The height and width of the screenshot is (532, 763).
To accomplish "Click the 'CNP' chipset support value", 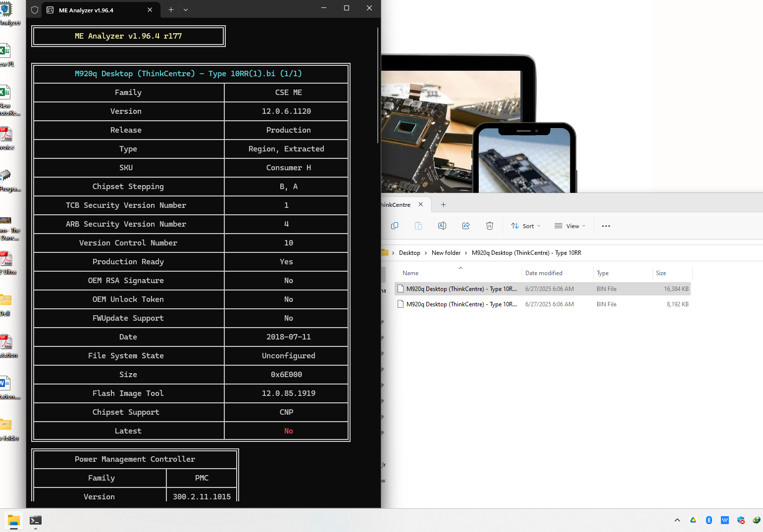I will [286, 412].
